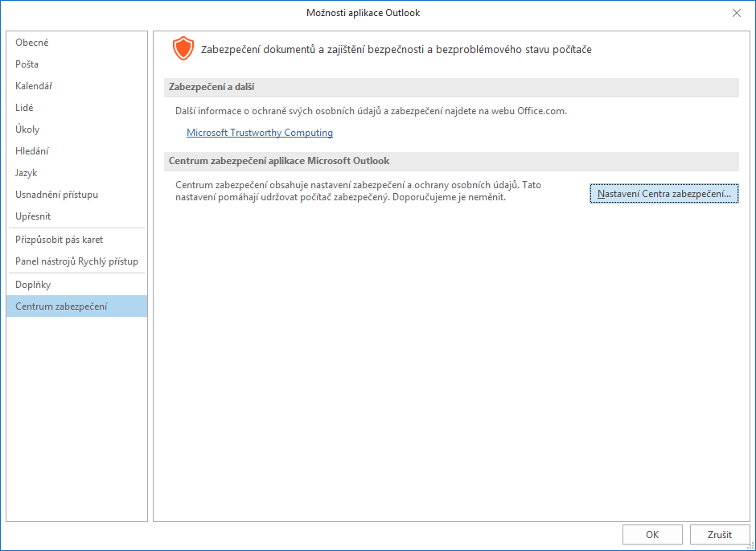Open the Obecné options category

coord(76,43)
